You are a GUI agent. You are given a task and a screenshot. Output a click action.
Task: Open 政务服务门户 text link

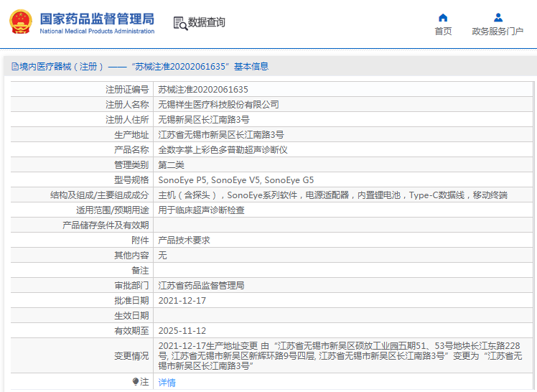point(498,31)
